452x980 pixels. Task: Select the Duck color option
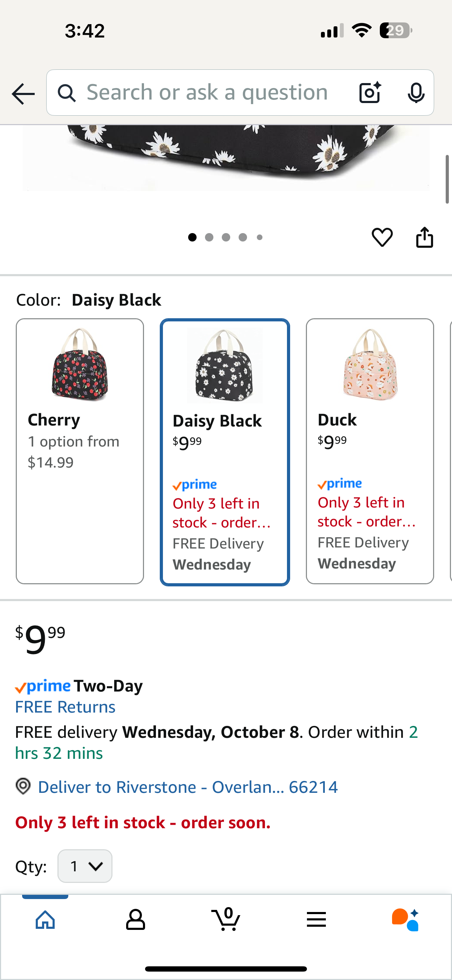[x=370, y=451]
